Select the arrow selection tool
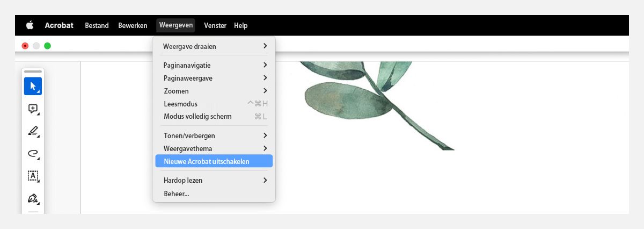 pos(33,86)
